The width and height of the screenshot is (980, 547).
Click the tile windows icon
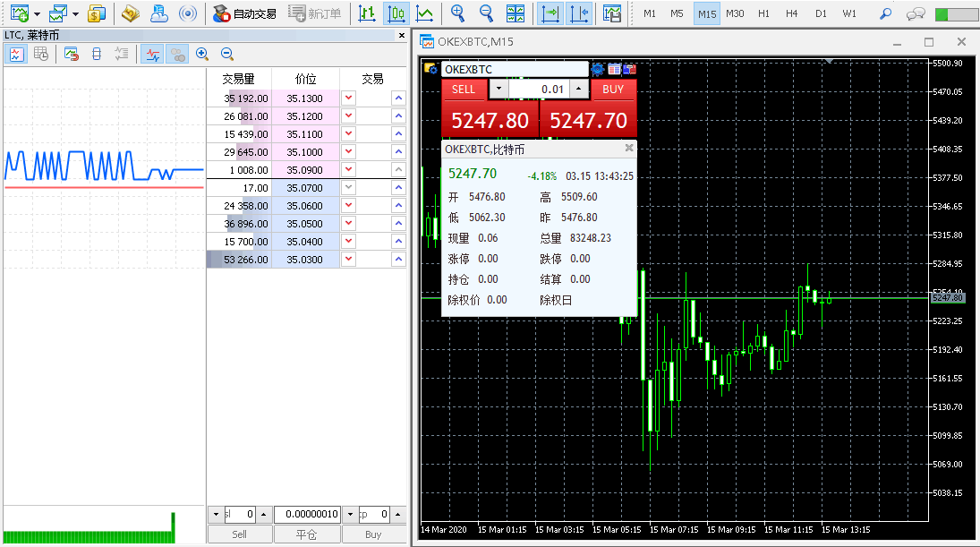515,13
